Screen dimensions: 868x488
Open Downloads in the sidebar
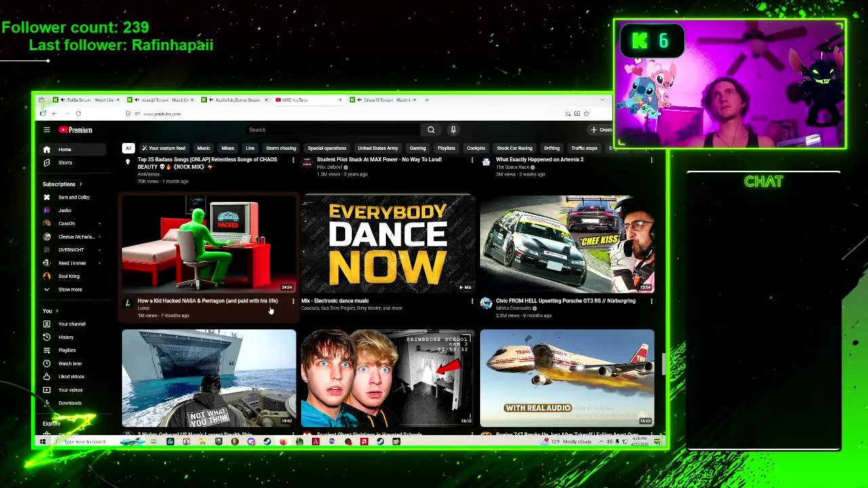pos(73,403)
